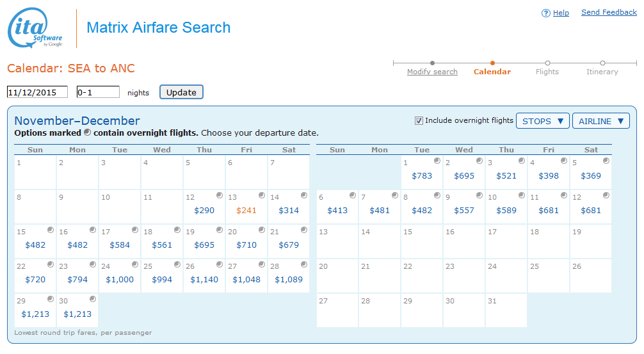Uncheck Include overnight flights checkbox
This screenshot has width=644, height=354.
419,120
